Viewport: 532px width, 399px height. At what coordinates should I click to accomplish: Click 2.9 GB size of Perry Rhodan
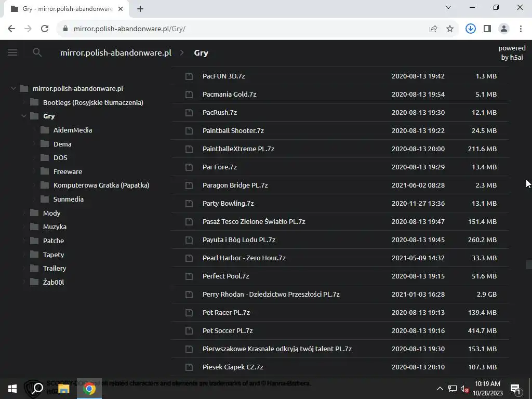click(x=486, y=294)
